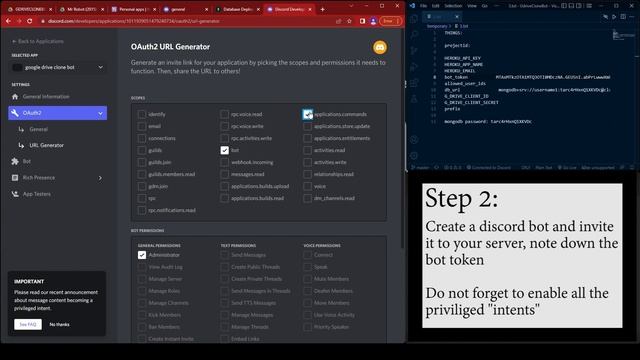The width and height of the screenshot is (640, 360).
Task: Open the Chrome profile avatar
Action: (x=373, y=21)
